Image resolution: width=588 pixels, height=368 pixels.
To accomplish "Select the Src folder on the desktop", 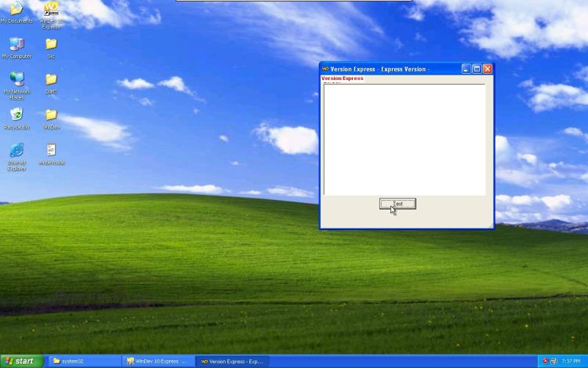I will pos(52,49).
